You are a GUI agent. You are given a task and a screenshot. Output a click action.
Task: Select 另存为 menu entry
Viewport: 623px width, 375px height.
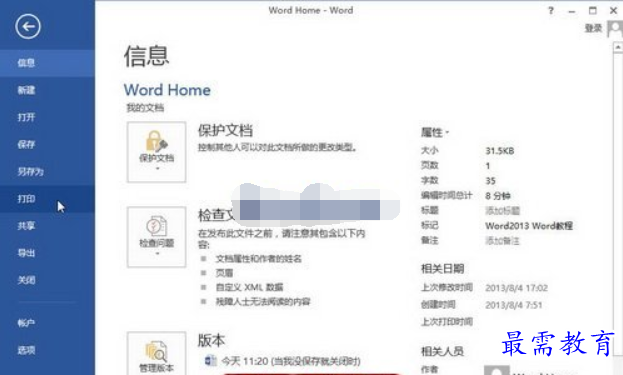coord(47,172)
